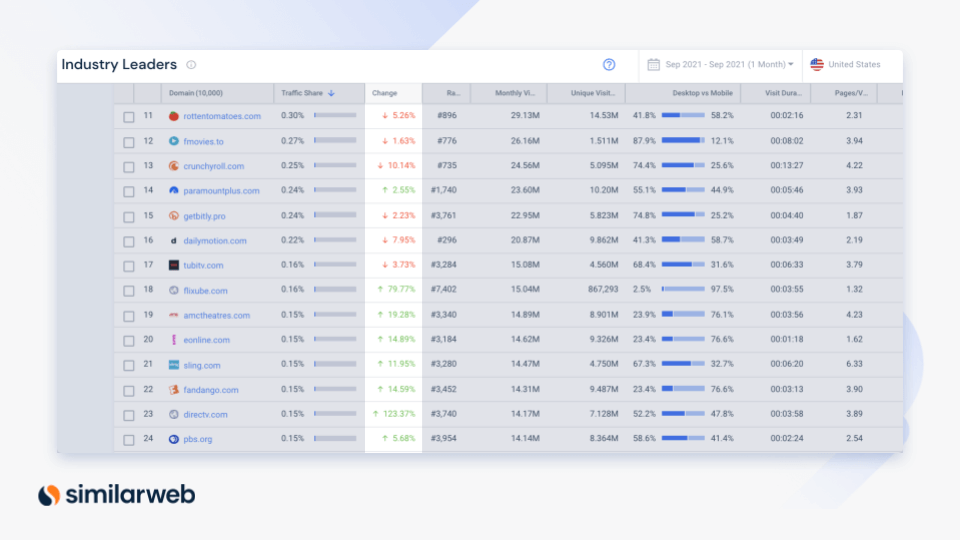Select the checkbox for dailymotion.com row
The height and width of the screenshot is (540, 960).
(129, 241)
